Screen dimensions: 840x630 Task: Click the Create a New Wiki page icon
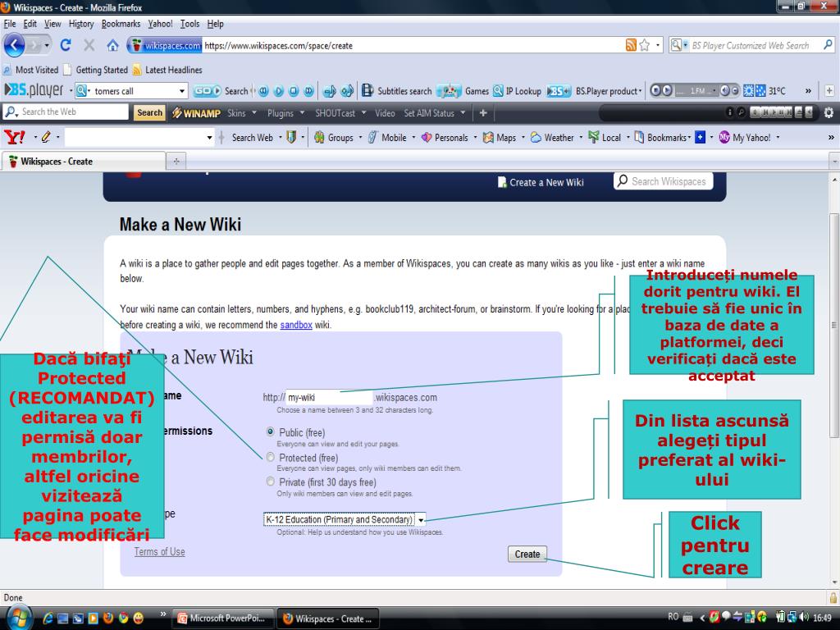[x=502, y=182]
